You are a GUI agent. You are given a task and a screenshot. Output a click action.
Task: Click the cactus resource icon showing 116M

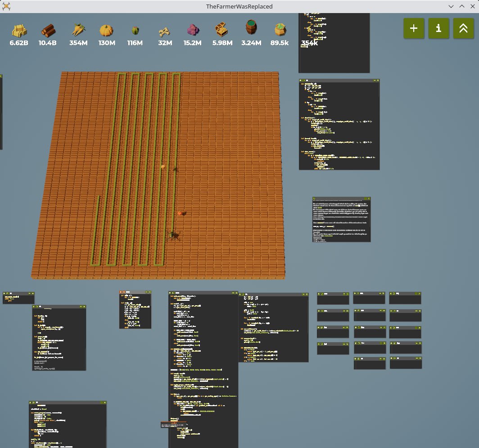(135, 31)
